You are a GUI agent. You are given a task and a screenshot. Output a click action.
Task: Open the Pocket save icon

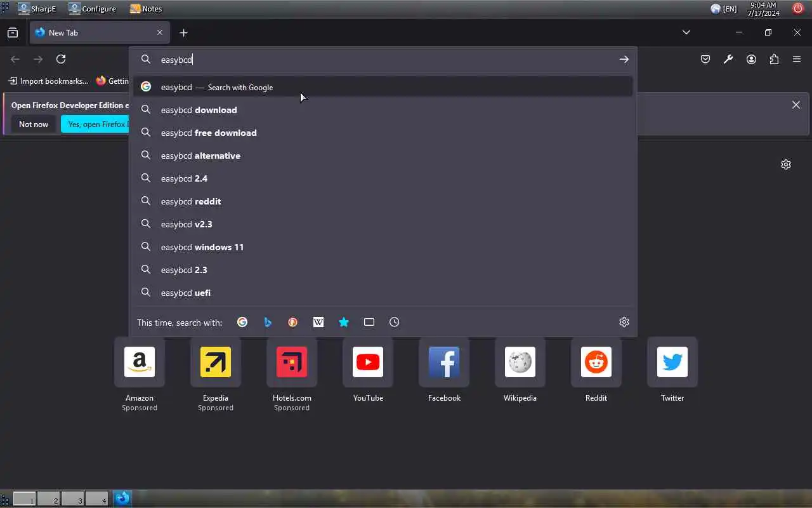[x=705, y=59]
